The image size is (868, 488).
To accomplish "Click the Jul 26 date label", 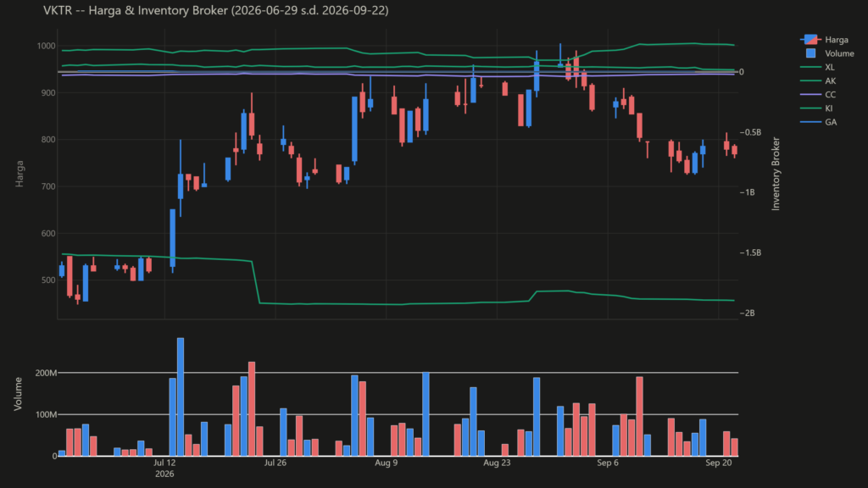I will [x=275, y=463].
